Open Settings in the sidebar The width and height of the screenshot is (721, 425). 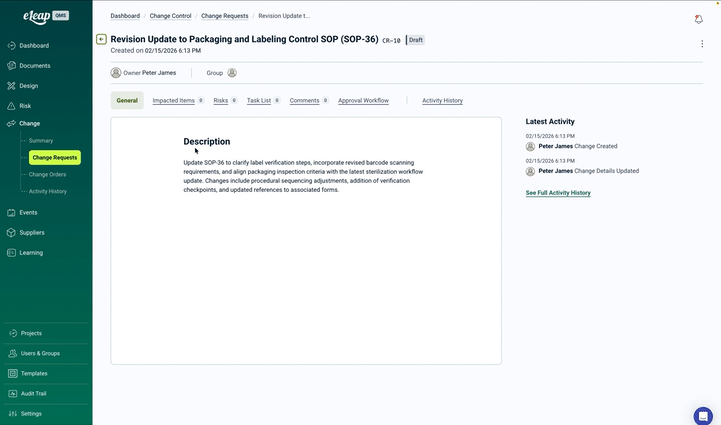coord(31,413)
